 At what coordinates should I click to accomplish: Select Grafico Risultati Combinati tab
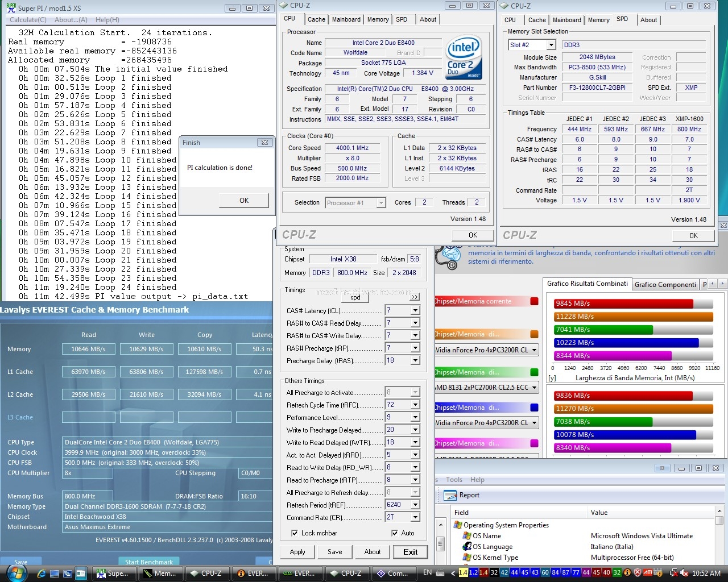pos(588,284)
